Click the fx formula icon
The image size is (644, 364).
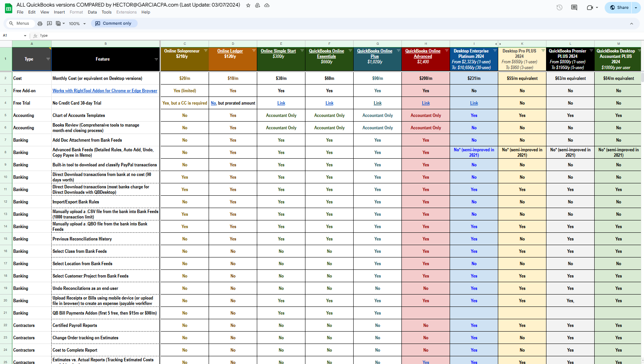click(35, 36)
